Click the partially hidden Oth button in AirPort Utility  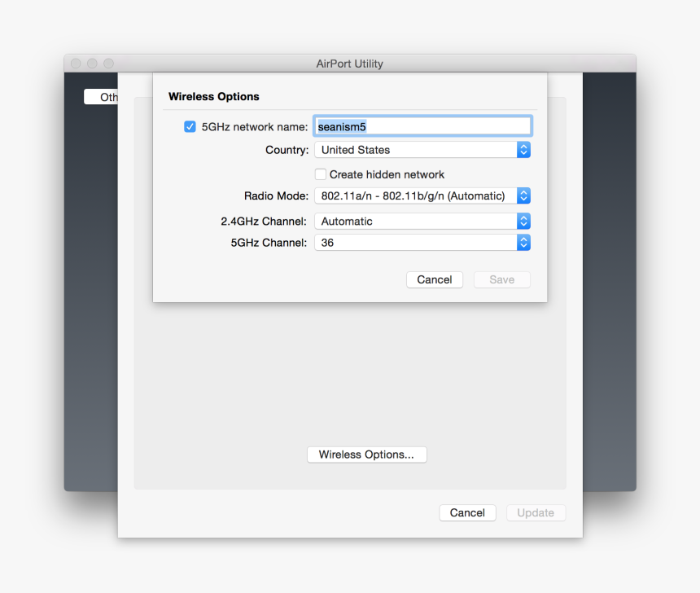pos(102,97)
